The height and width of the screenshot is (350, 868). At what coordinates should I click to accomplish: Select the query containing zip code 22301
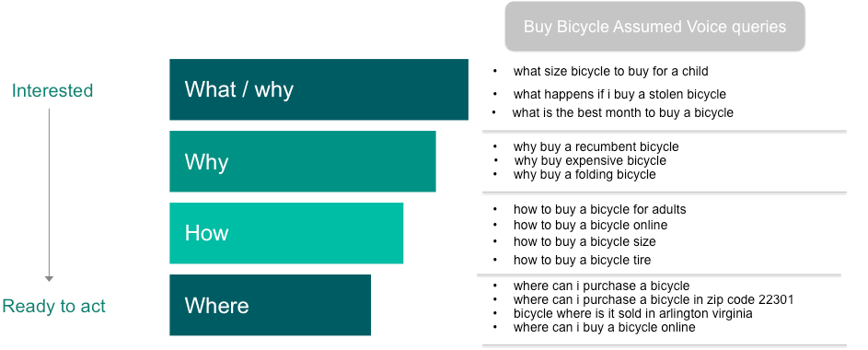pos(654,299)
